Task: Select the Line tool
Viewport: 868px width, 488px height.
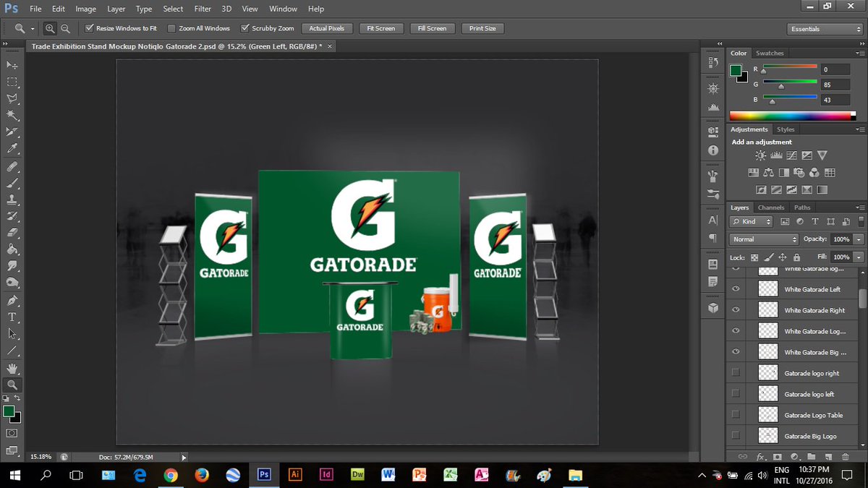Action: point(12,351)
